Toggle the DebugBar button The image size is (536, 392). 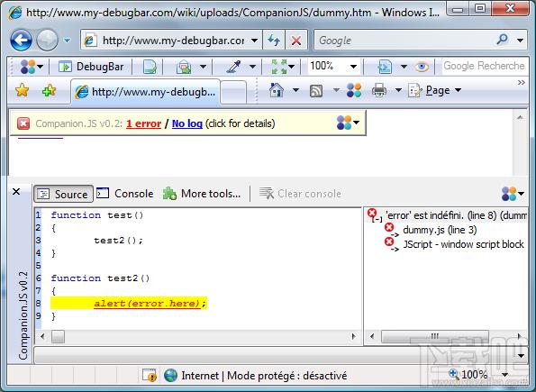coord(91,67)
